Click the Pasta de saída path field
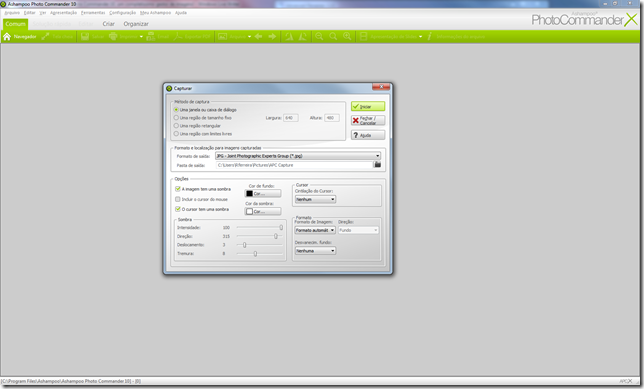Screen dimensions: 644x389 tap(294, 165)
